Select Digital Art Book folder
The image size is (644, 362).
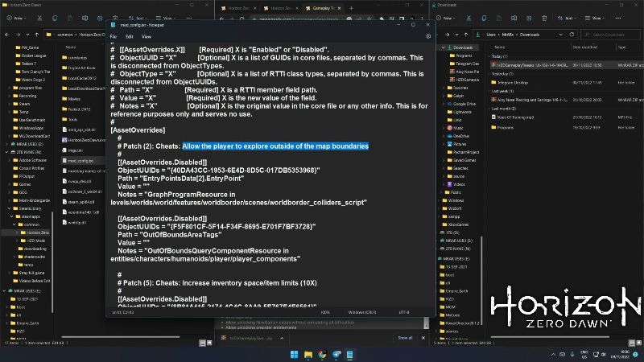[x=79, y=68]
